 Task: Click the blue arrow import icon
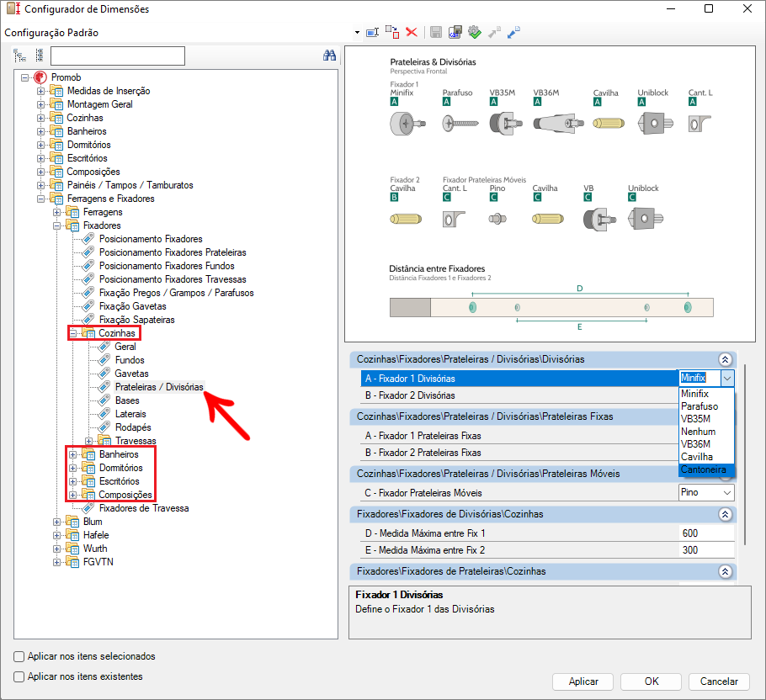tap(513, 32)
